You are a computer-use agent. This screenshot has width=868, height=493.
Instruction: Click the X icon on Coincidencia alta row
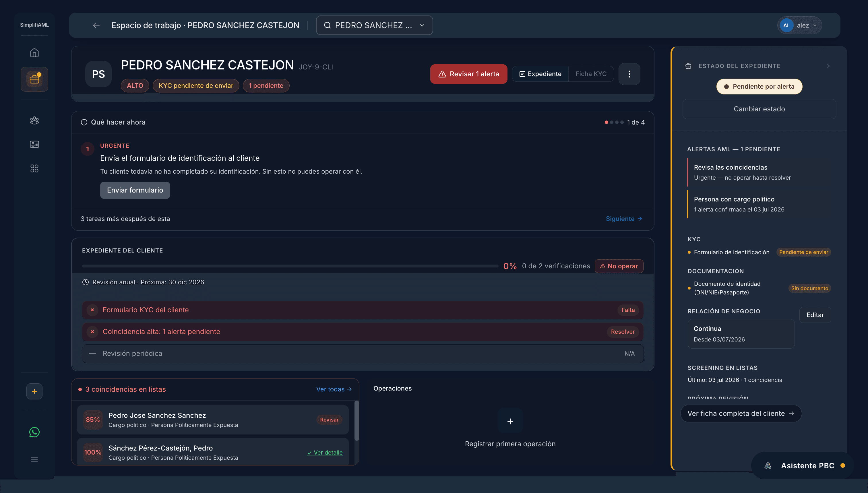pos(92,331)
